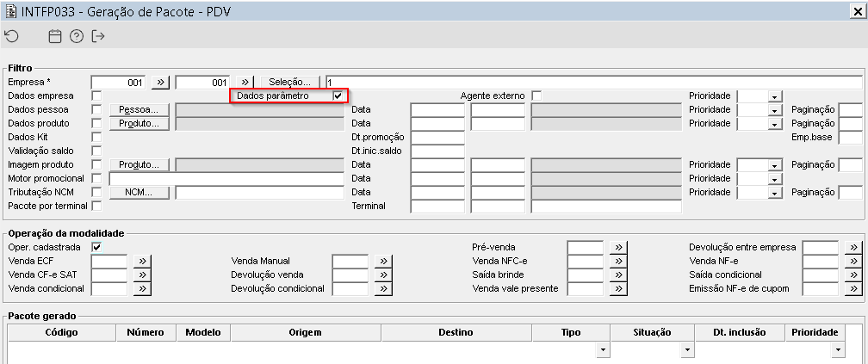Click the Origem column header
The image size is (868, 364).
[x=305, y=332]
